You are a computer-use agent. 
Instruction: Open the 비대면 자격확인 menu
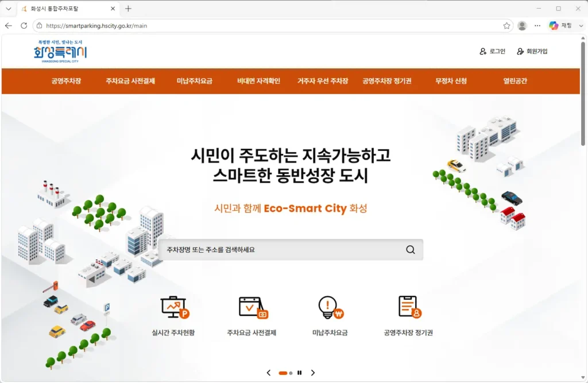(258, 80)
